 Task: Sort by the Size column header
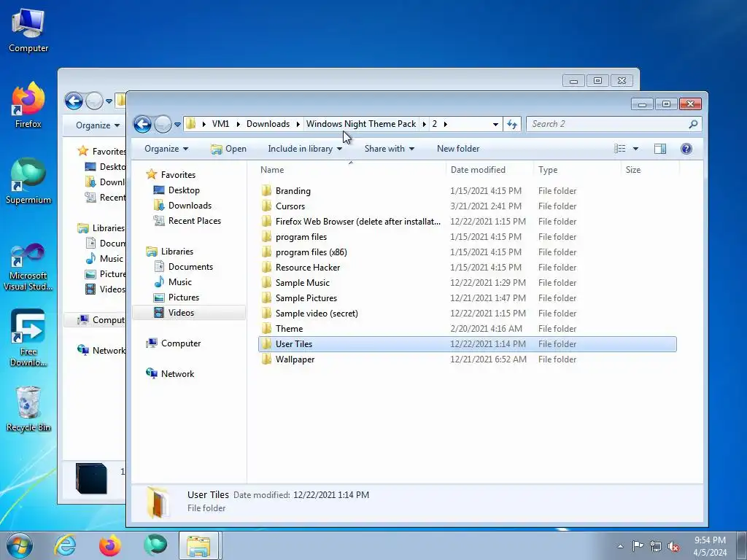(650, 169)
